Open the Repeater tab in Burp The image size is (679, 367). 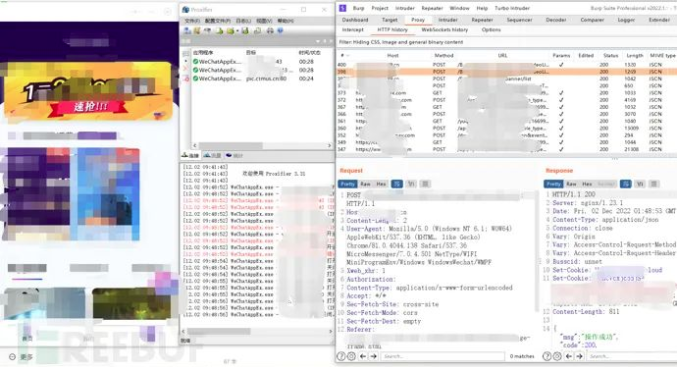[x=482, y=20]
